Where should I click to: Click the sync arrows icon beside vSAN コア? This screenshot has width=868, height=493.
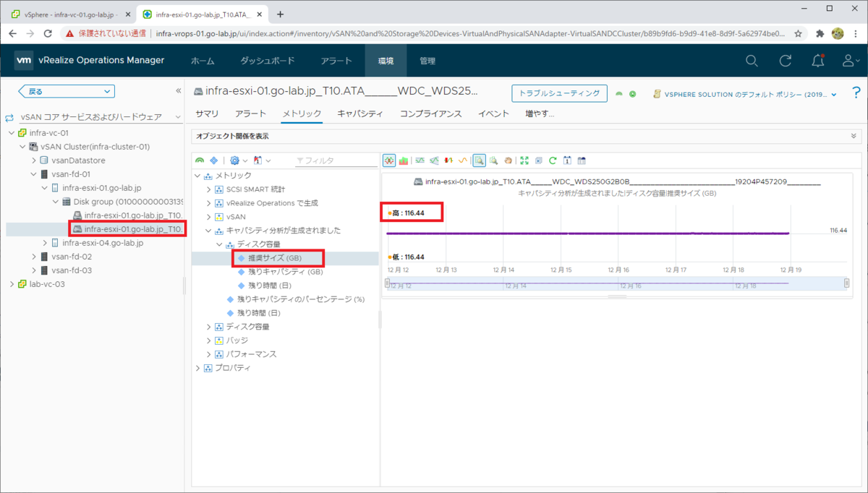[10, 117]
